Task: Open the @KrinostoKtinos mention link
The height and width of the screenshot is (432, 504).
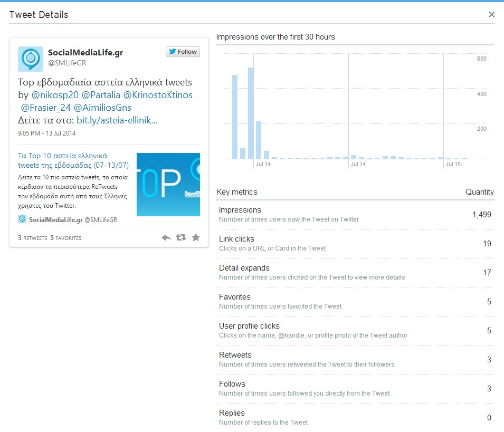Action: click(158, 95)
